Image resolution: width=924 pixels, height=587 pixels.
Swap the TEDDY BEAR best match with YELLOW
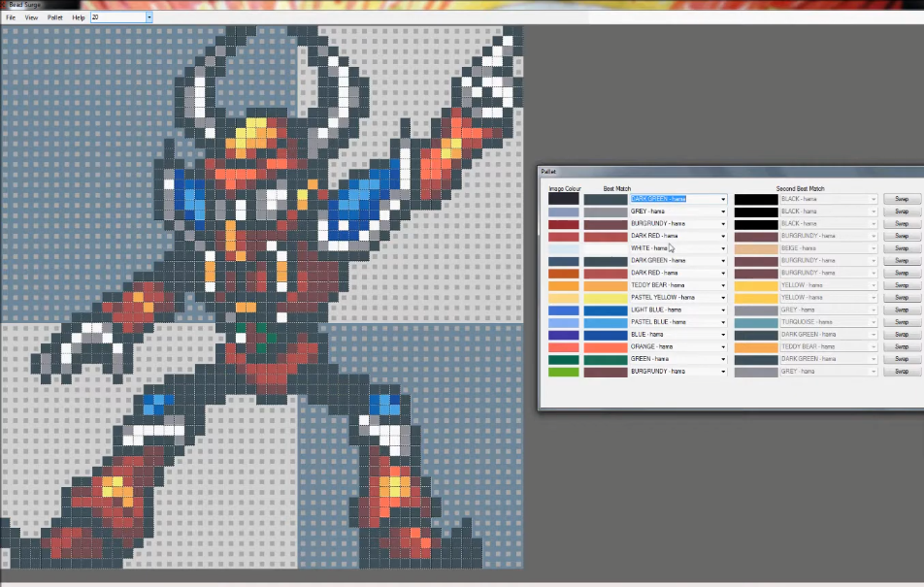(x=902, y=285)
